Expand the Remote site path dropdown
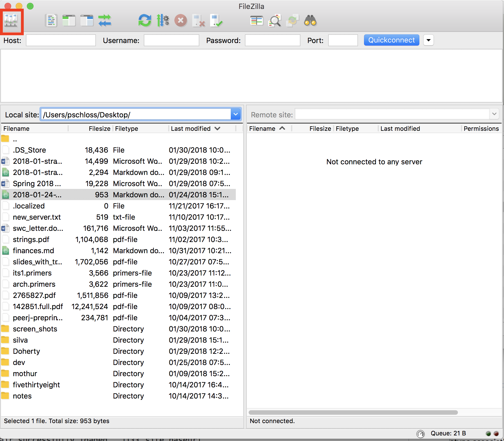 (494, 114)
